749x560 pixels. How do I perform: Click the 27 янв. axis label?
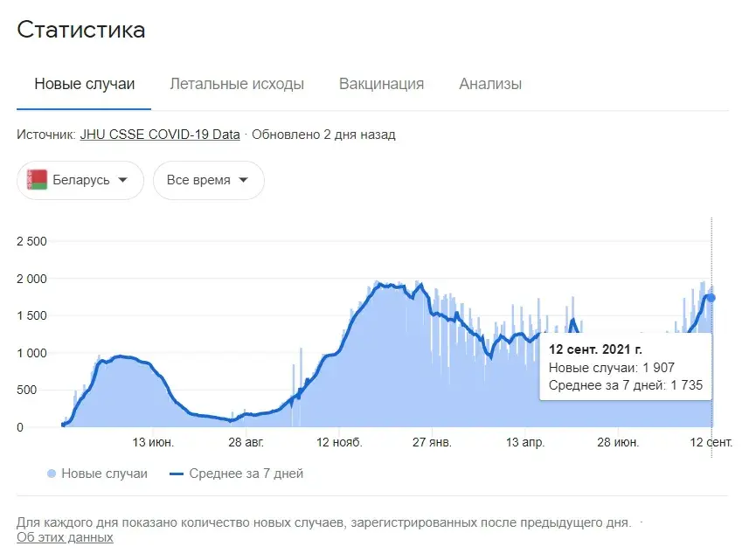pyautogui.click(x=432, y=443)
